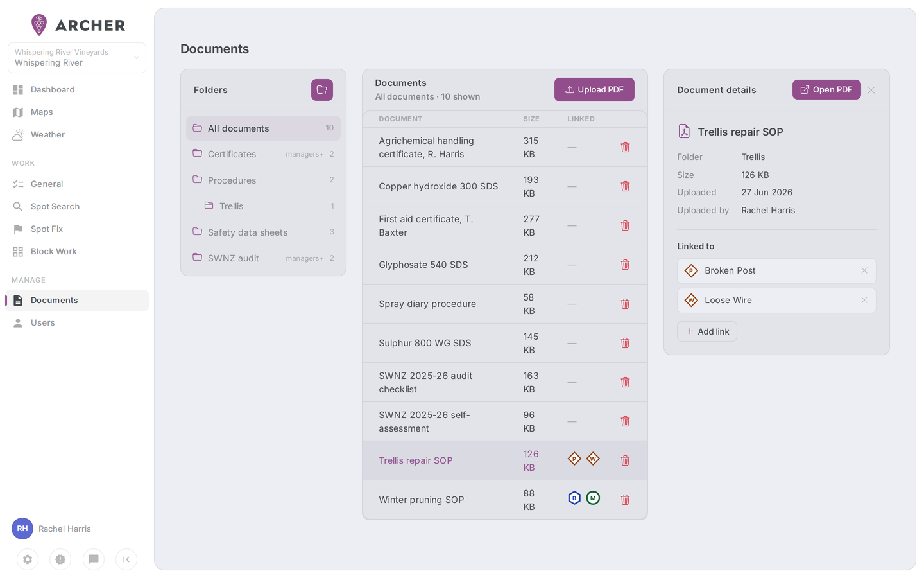This screenshot has width=924, height=578.
Task: Delete the Spray diary procedure document
Action: click(x=625, y=304)
